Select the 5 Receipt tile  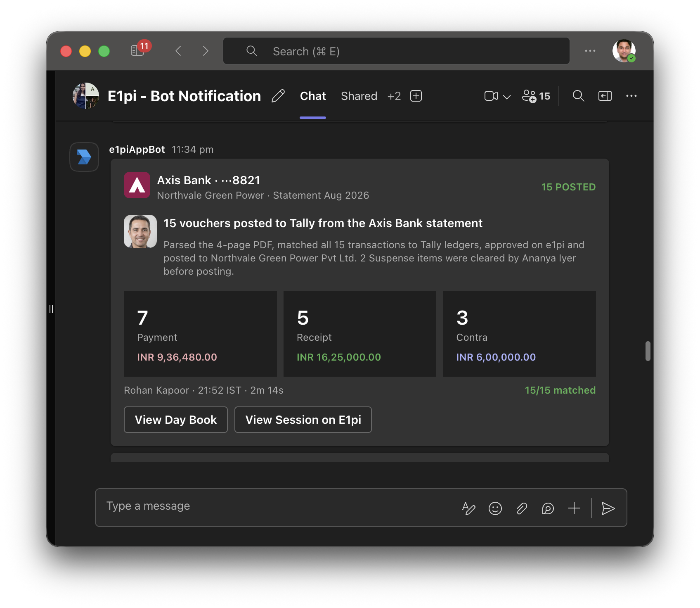click(x=360, y=334)
